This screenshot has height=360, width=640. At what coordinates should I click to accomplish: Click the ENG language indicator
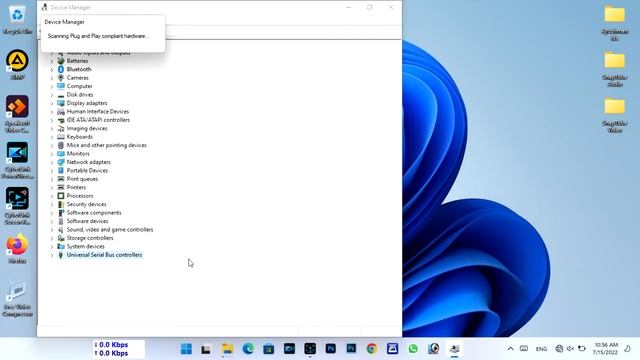tap(541, 349)
